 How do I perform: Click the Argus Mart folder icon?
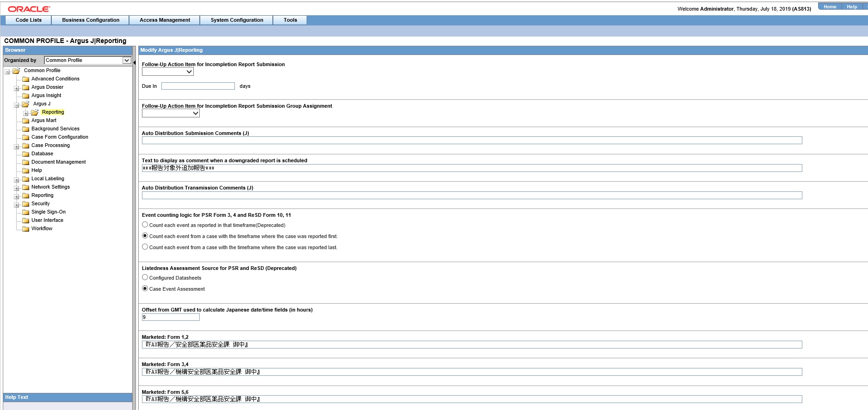[26, 121]
